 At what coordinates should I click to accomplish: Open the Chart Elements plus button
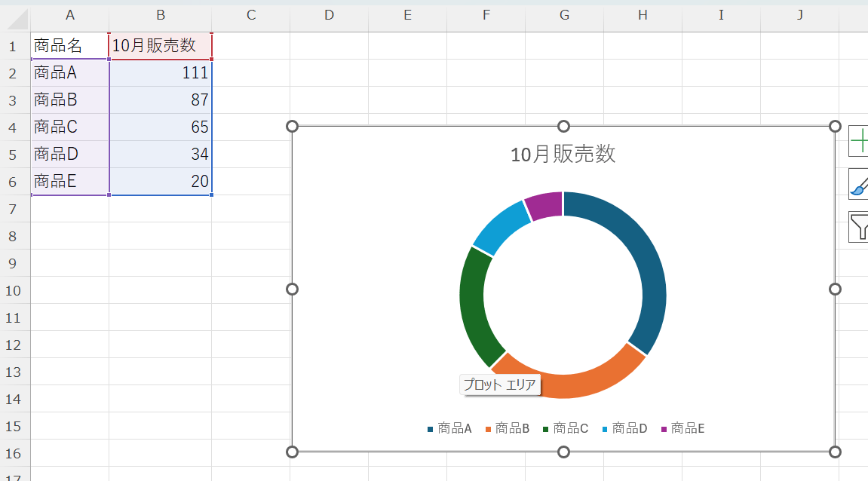coord(858,141)
